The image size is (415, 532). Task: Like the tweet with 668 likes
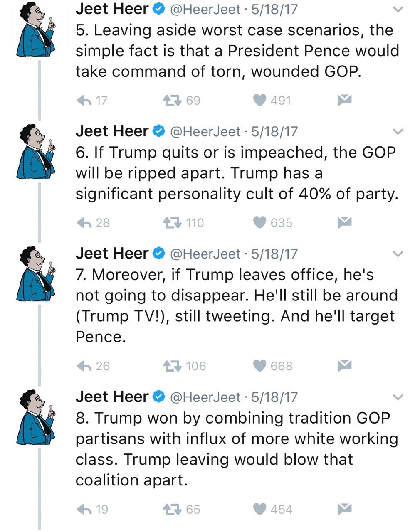(x=260, y=366)
